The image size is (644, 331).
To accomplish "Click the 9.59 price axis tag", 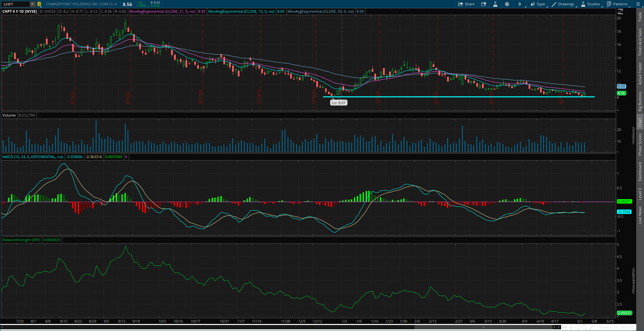I will click(622, 86).
